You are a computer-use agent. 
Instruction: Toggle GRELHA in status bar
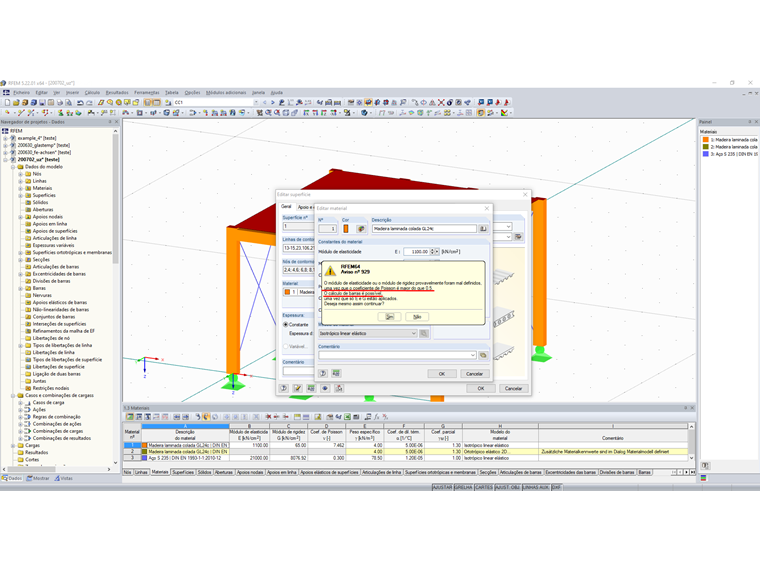tap(463, 488)
